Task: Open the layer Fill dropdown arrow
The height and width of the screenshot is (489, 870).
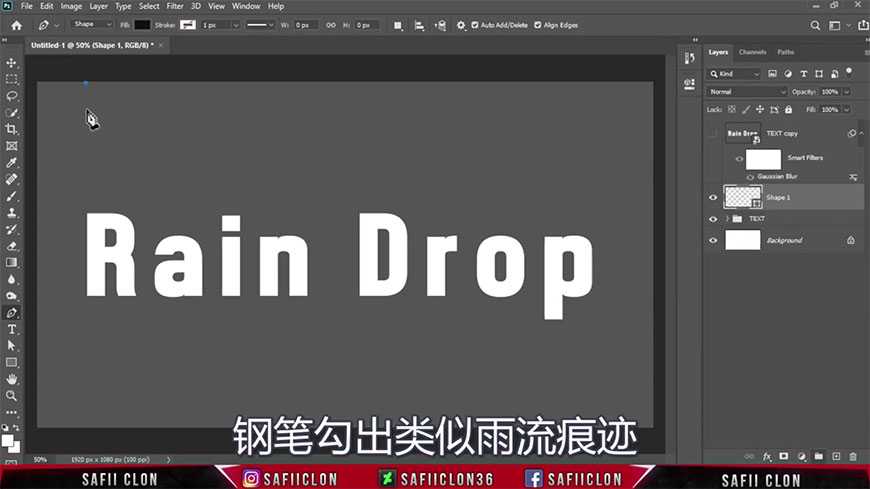Action: pyautogui.click(x=847, y=110)
